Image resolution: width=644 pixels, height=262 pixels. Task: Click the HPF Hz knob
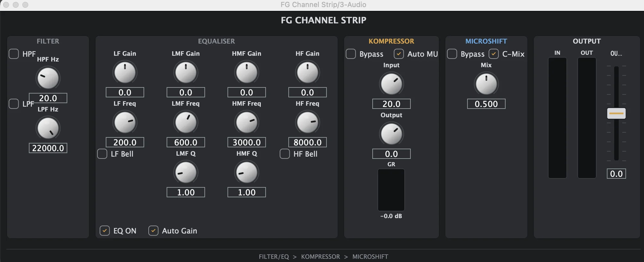[x=48, y=78]
